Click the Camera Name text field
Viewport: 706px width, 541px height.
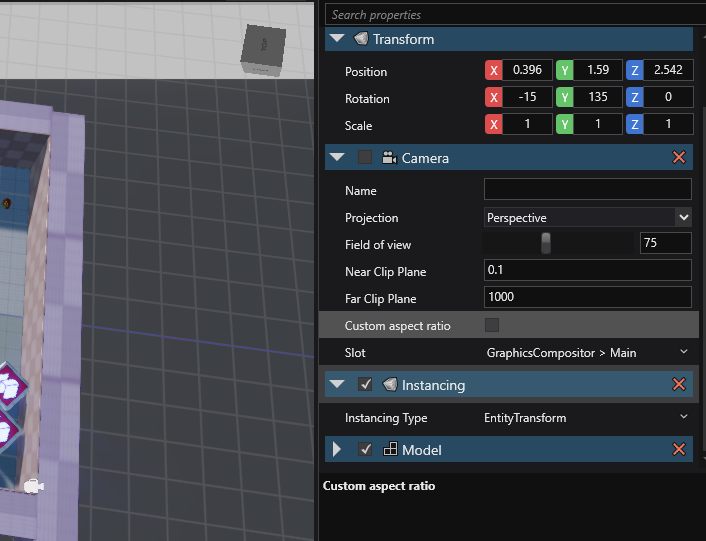click(588, 189)
